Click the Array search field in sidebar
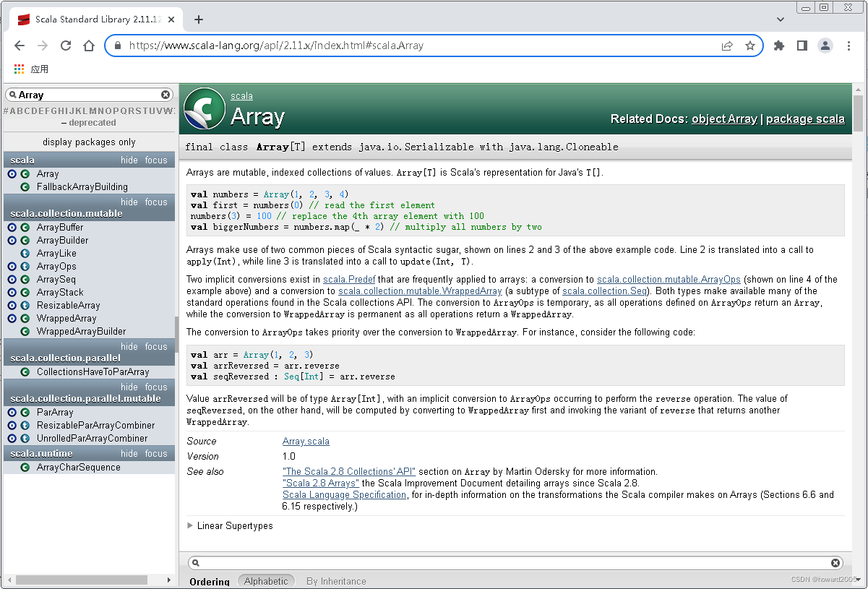 (x=88, y=95)
